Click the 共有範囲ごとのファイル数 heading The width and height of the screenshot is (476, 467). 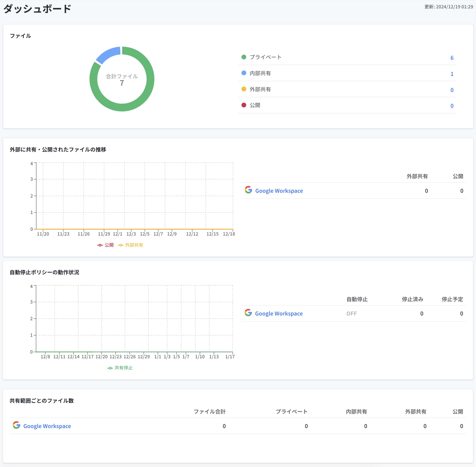click(x=41, y=401)
